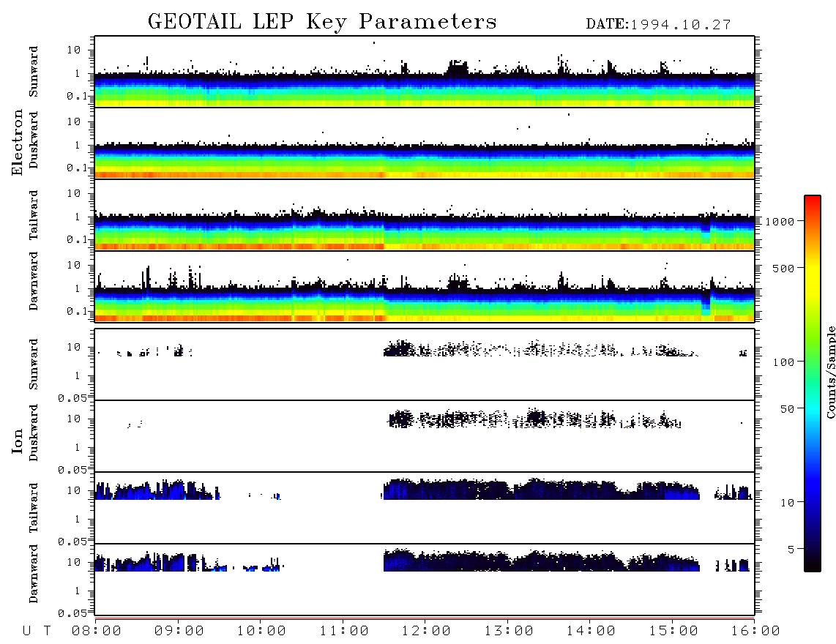Click the Electron Tailward spectrogram panel
836x644 pixels.
click(425, 215)
